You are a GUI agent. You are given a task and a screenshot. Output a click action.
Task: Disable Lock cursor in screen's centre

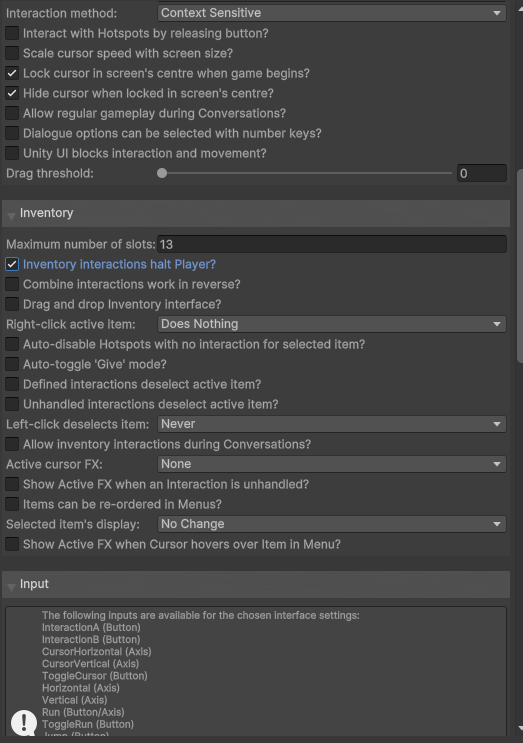[x=12, y=73]
